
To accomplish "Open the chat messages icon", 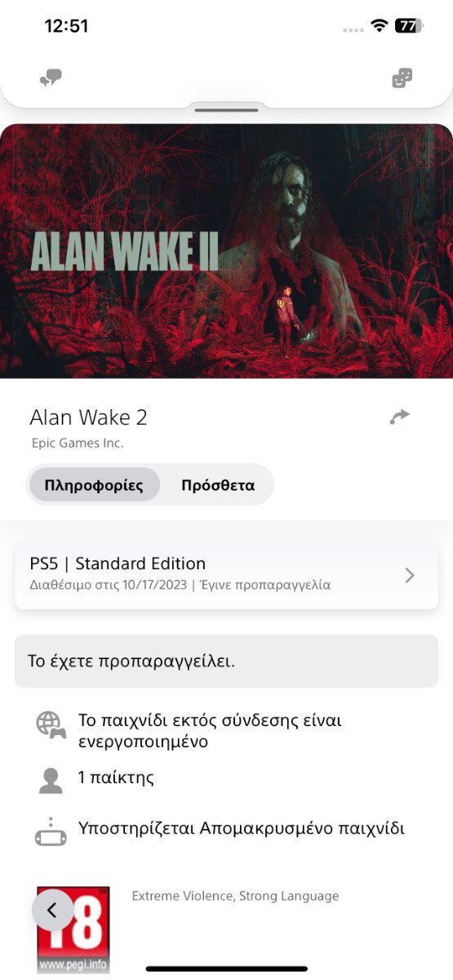I will click(x=51, y=78).
